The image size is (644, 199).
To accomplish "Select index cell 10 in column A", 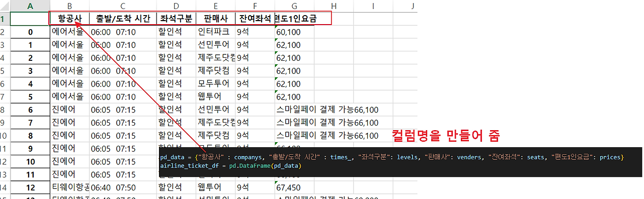I will click(x=30, y=162).
